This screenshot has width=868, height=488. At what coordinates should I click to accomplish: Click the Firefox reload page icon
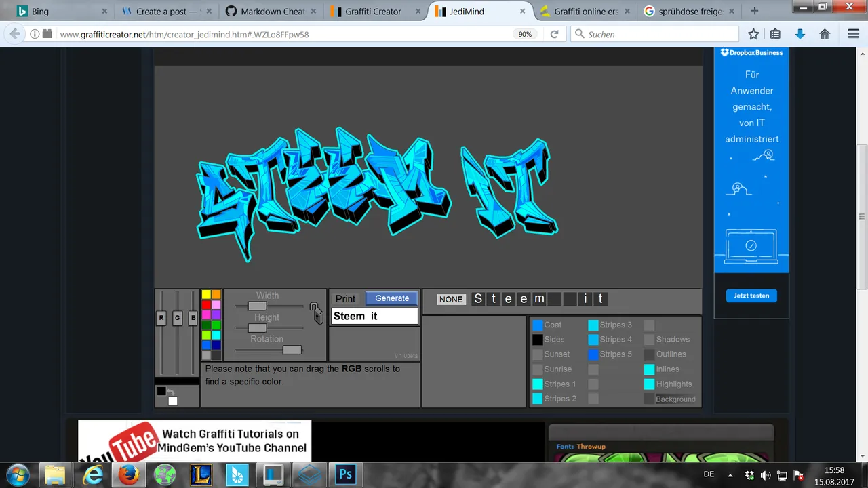tap(554, 34)
